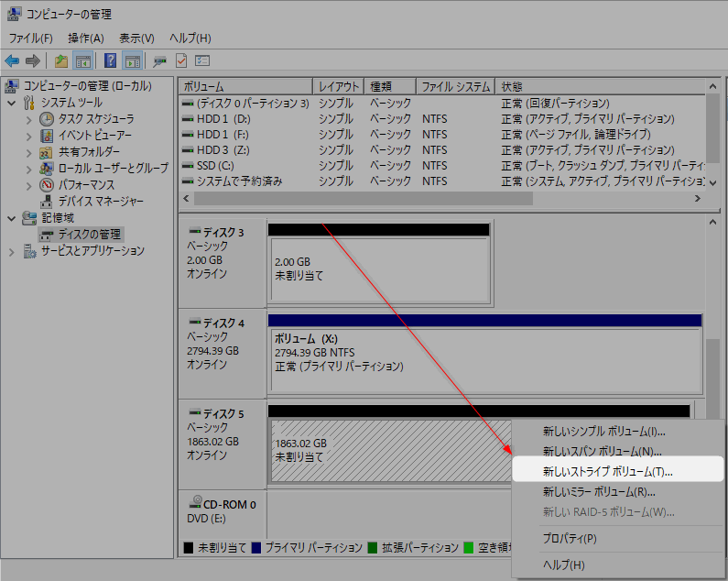Select Task Scheduler in the tree
The height and width of the screenshot is (581, 728).
96,119
